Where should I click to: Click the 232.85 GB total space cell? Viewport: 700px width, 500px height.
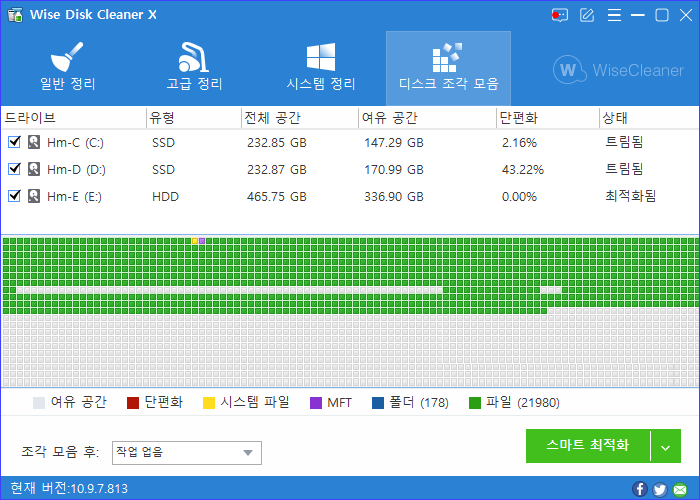click(277, 143)
